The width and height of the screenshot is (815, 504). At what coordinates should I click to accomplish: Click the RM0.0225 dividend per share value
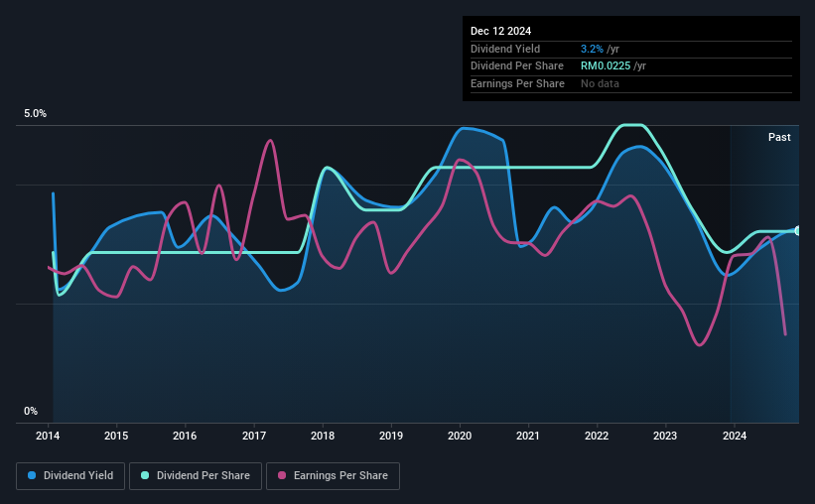[x=606, y=66]
